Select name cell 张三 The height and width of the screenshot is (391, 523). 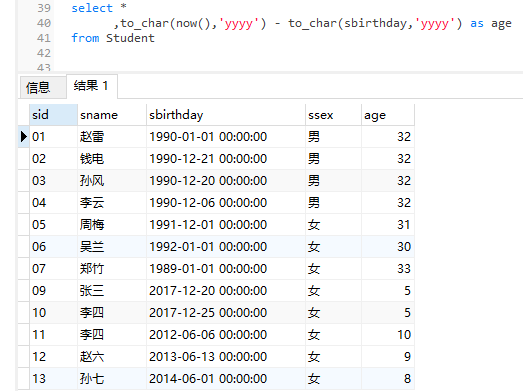pyautogui.click(x=112, y=291)
